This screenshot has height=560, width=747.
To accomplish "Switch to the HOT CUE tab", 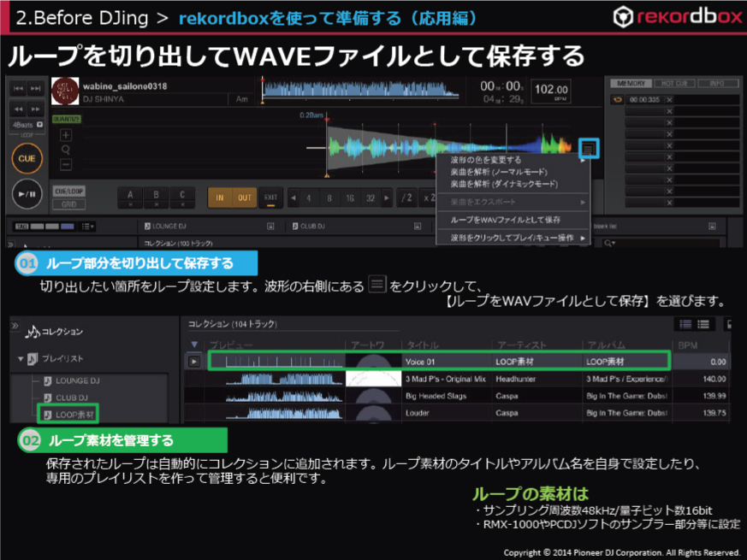I will (674, 83).
